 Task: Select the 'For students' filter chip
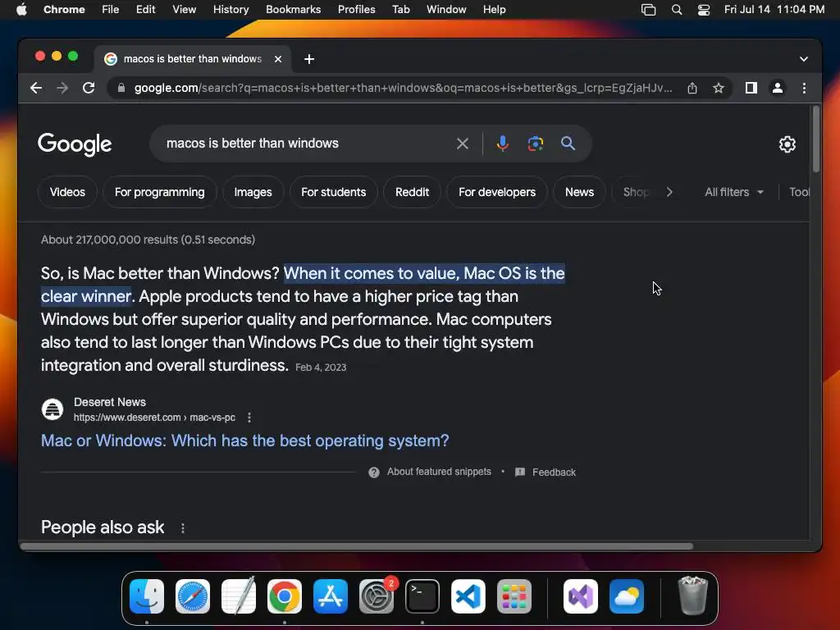[333, 192]
